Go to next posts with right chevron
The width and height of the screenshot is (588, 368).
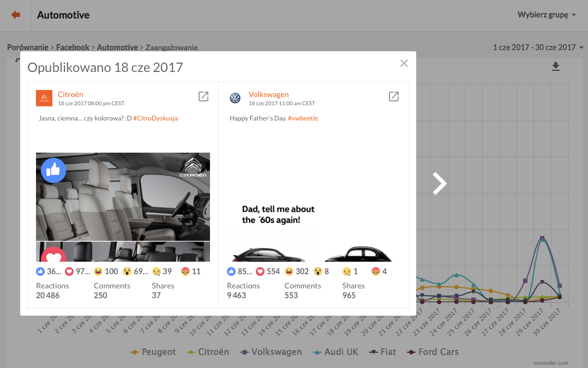pyautogui.click(x=439, y=184)
